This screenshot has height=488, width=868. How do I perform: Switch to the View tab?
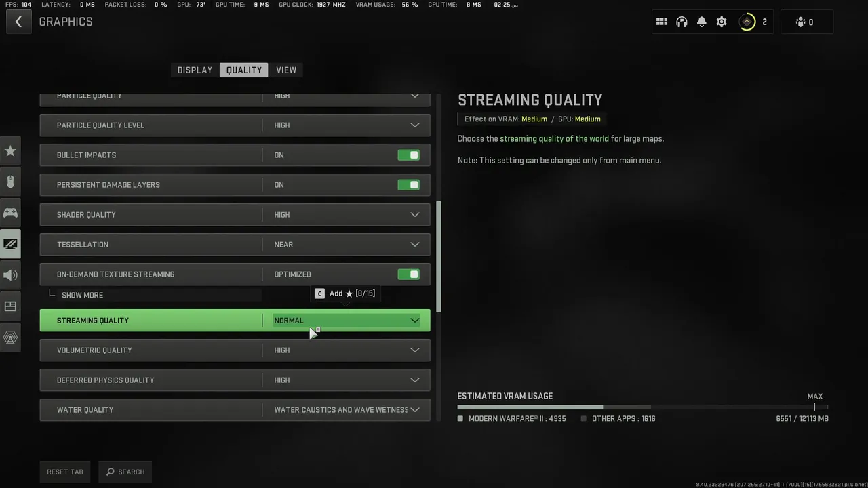pos(286,70)
